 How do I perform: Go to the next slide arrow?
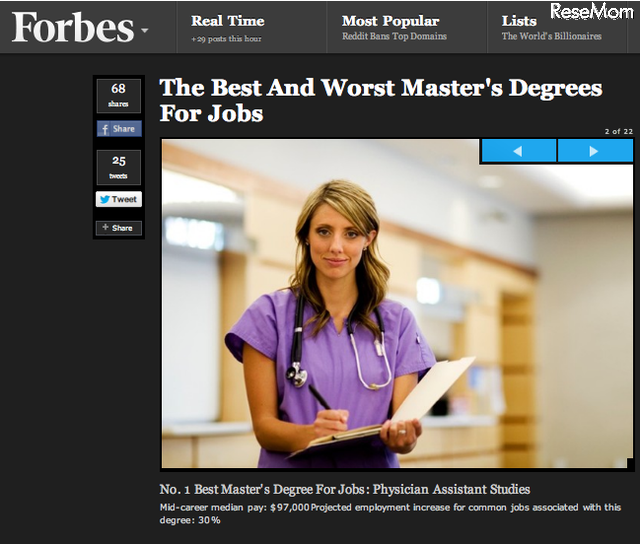pos(595,151)
